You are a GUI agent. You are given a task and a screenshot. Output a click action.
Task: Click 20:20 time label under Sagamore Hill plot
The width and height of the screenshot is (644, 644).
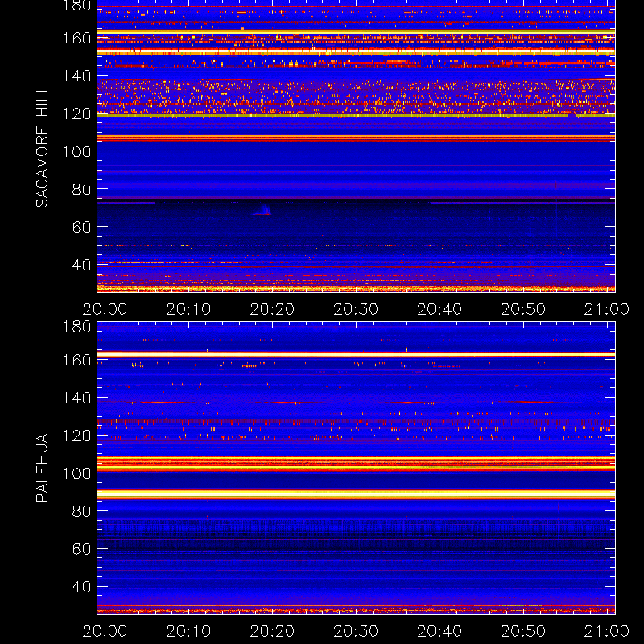[272, 309]
